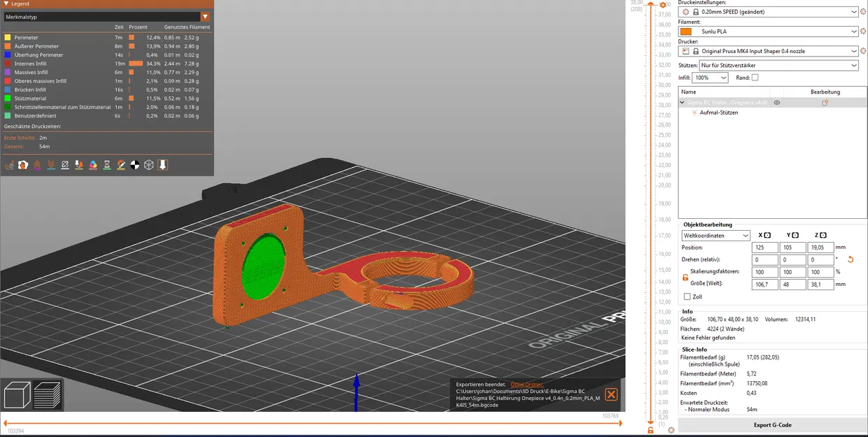Click the Y axis mirror icon
The image size is (868, 437).
tap(795, 236)
